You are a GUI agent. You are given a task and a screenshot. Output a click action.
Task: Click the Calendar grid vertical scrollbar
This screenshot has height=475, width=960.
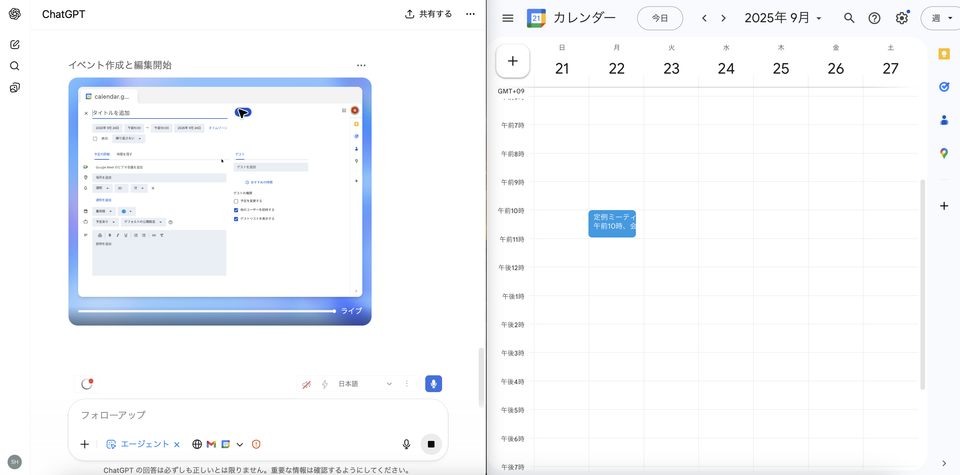point(923,285)
